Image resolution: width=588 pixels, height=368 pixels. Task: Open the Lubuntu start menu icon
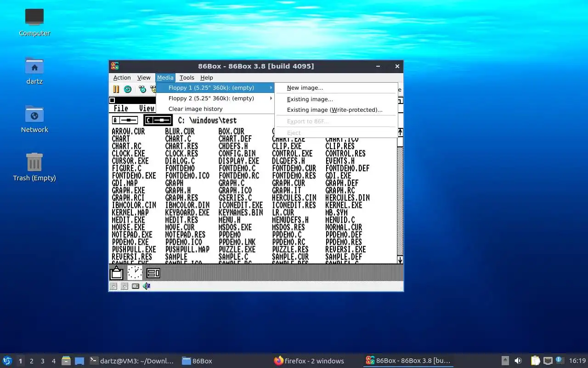click(x=7, y=361)
